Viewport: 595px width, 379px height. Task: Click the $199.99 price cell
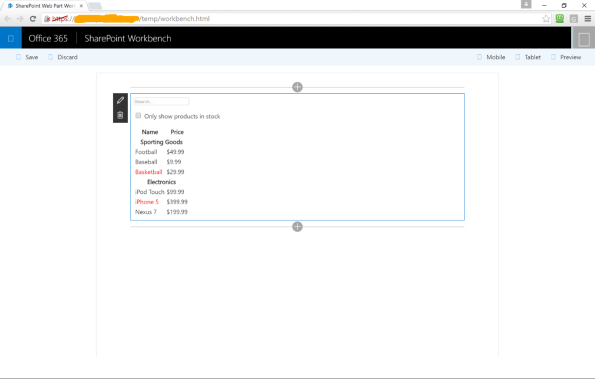177,212
